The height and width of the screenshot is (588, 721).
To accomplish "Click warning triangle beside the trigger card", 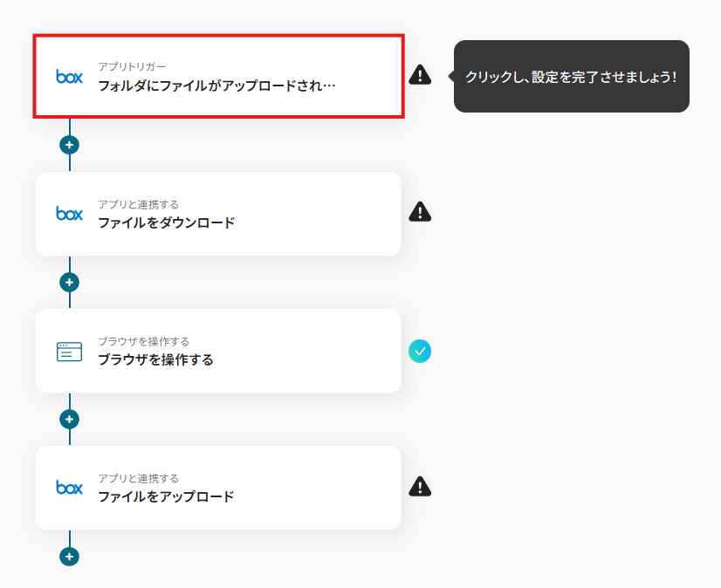I will pos(420,75).
